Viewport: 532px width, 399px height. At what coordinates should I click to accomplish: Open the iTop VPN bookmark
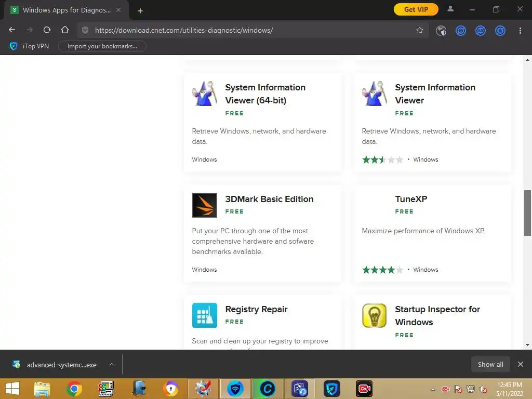(x=30, y=46)
